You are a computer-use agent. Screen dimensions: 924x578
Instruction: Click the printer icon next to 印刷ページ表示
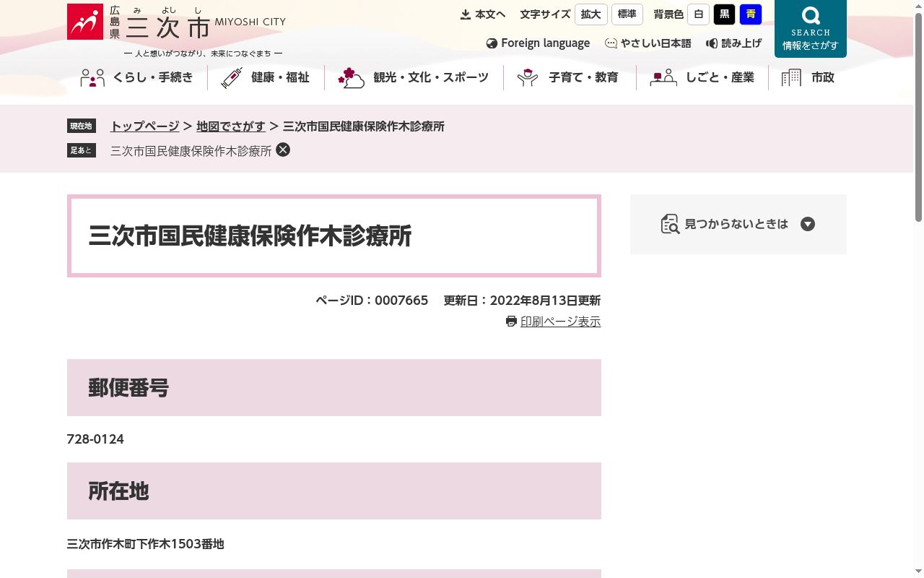pos(511,322)
